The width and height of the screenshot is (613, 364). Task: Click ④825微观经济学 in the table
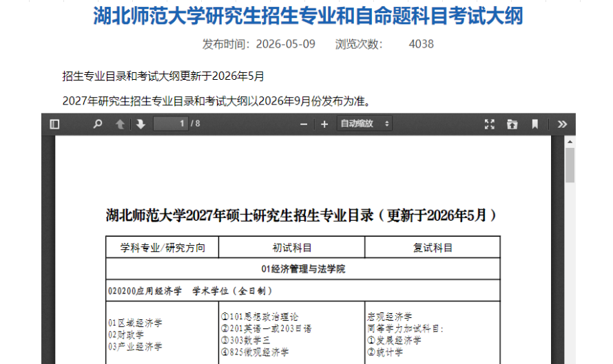(255, 352)
